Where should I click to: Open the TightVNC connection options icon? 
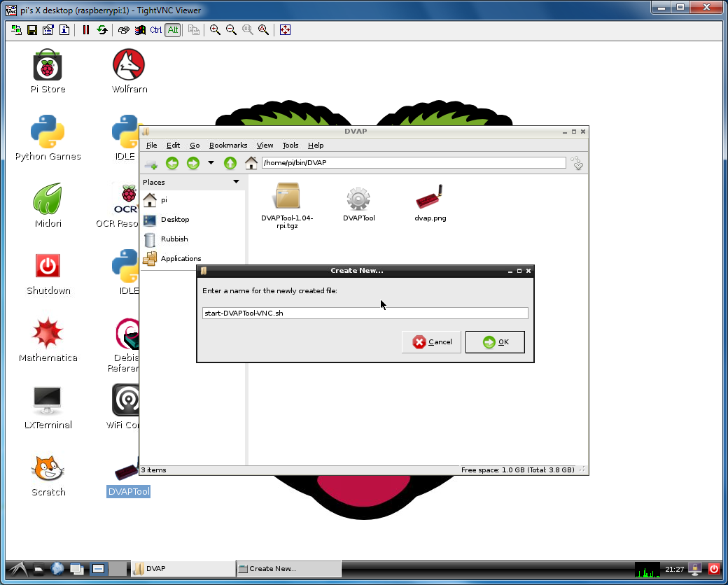[x=48, y=29]
